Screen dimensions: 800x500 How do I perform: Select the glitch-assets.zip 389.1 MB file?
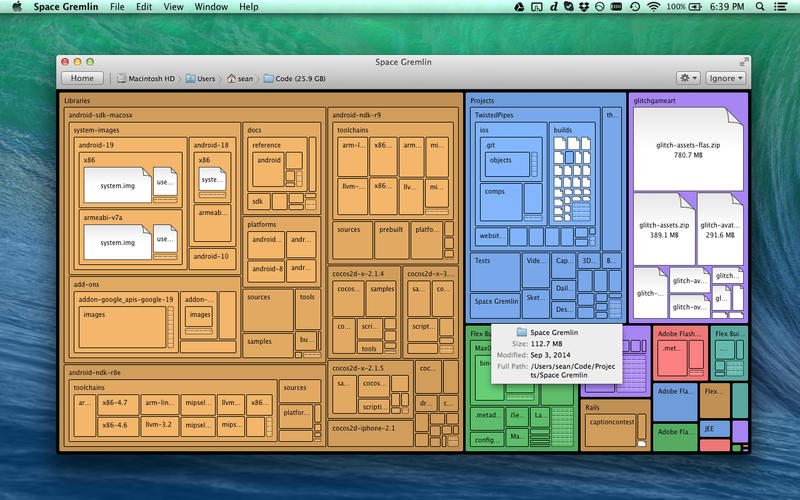tap(664, 228)
